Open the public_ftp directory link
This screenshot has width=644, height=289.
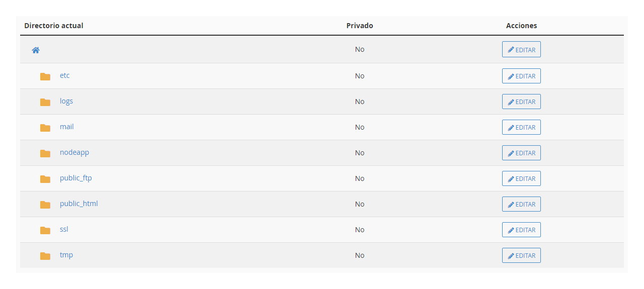pyautogui.click(x=76, y=178)
